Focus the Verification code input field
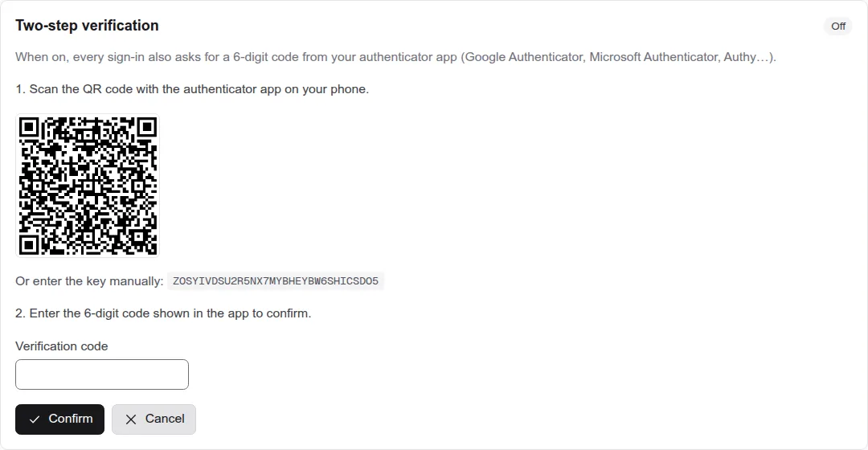The height and width of the screenshot is (450, 868). (102, 374)
